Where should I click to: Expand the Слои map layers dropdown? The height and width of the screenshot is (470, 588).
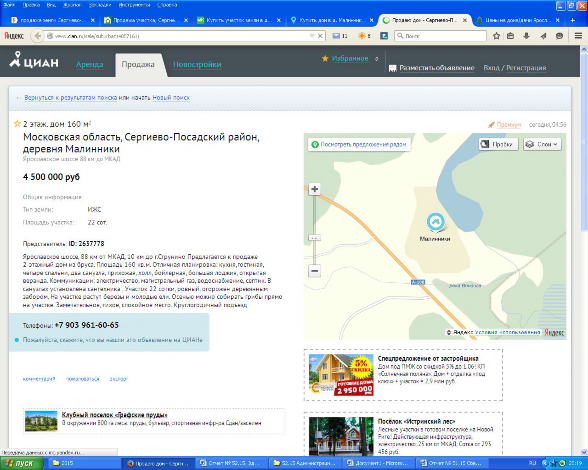pos(542,144)
